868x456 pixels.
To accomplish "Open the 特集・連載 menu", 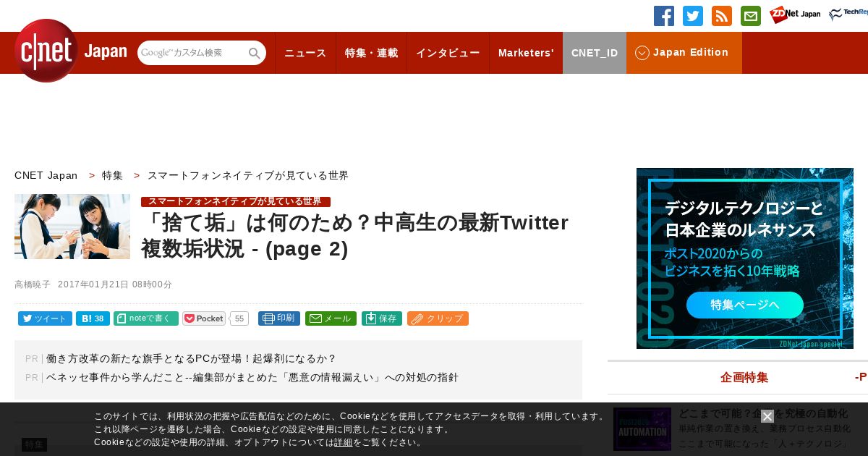I will coord(371,53).
